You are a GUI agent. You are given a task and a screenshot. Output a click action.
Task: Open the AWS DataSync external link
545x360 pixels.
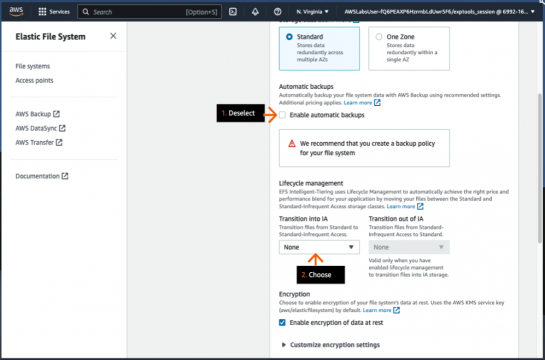(x=40, y=128)
